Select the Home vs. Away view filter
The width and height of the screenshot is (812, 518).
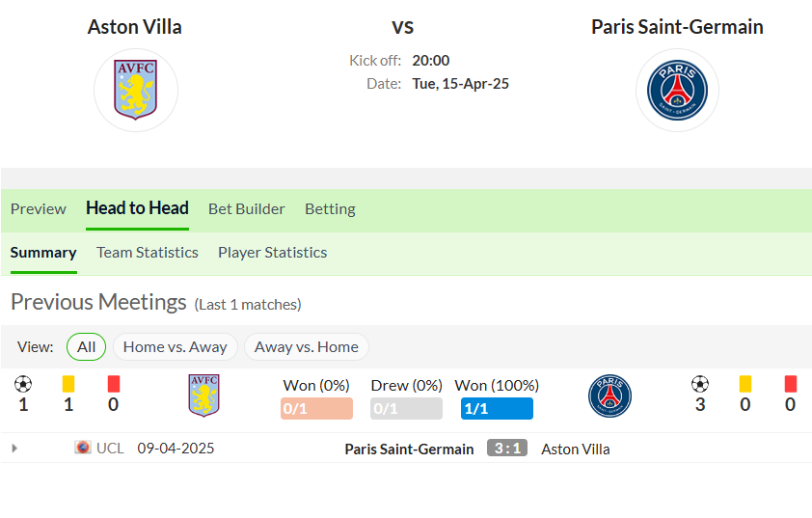[x=176, y=347]
